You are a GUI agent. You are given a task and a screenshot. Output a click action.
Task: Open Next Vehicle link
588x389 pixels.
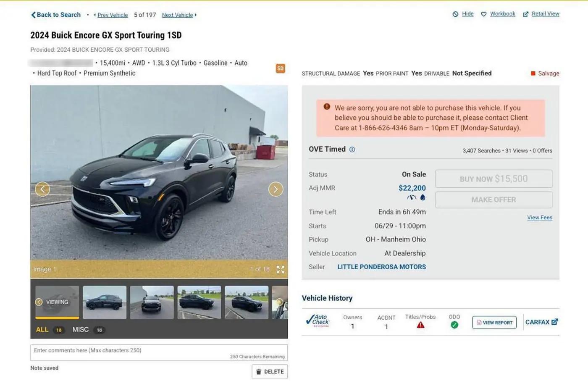pyautogui.click(x=178, y=15)
